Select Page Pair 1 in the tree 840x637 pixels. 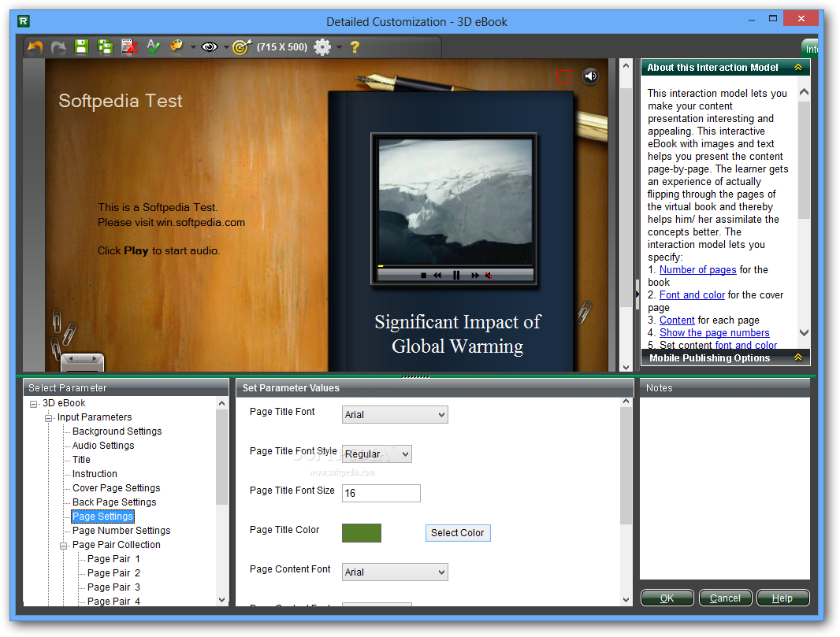pyautogui.click(x=113, y=559)
